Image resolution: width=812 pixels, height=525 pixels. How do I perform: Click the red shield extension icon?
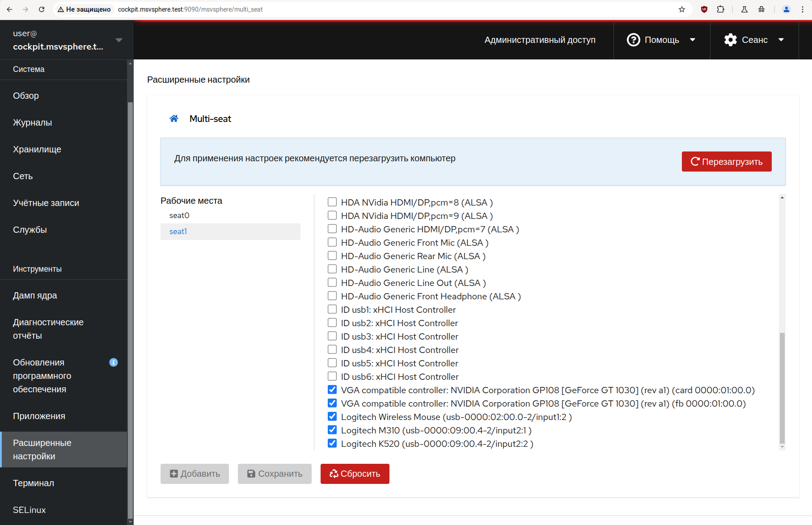tap(704, 9)
